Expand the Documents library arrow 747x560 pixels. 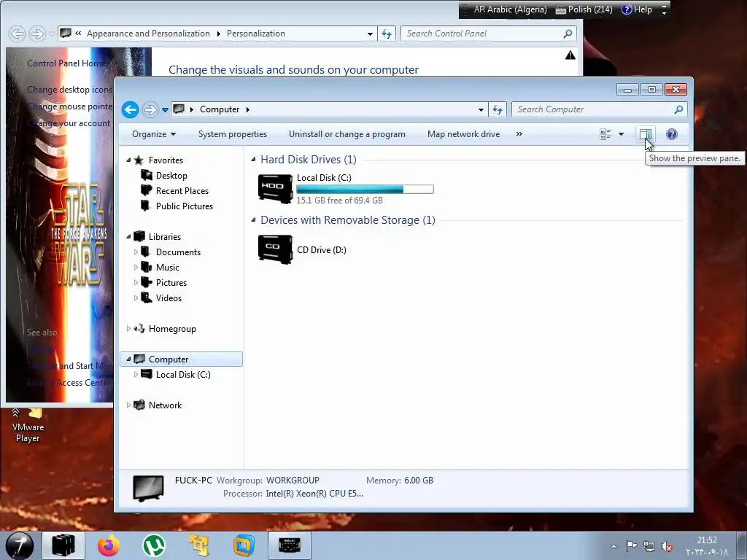coord(136,252)
